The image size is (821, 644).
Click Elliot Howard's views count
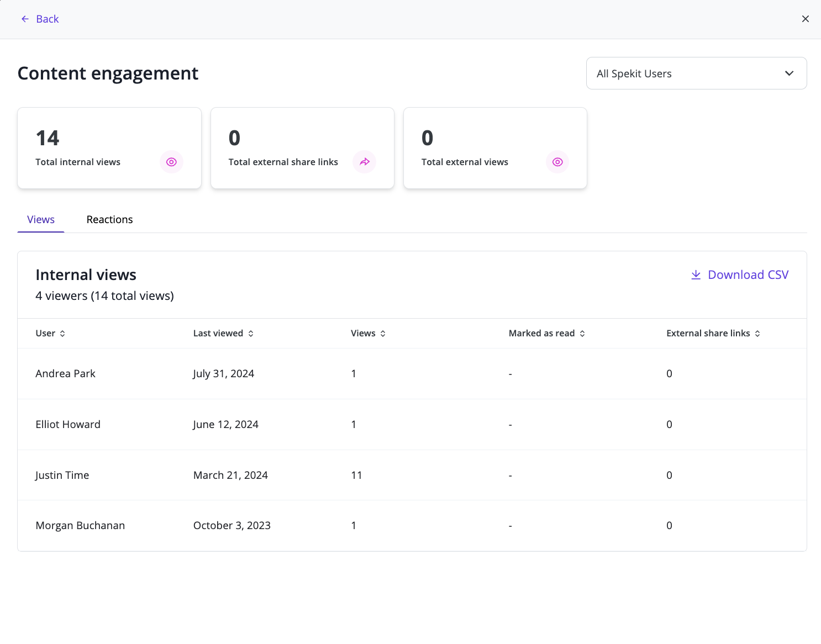354,425
